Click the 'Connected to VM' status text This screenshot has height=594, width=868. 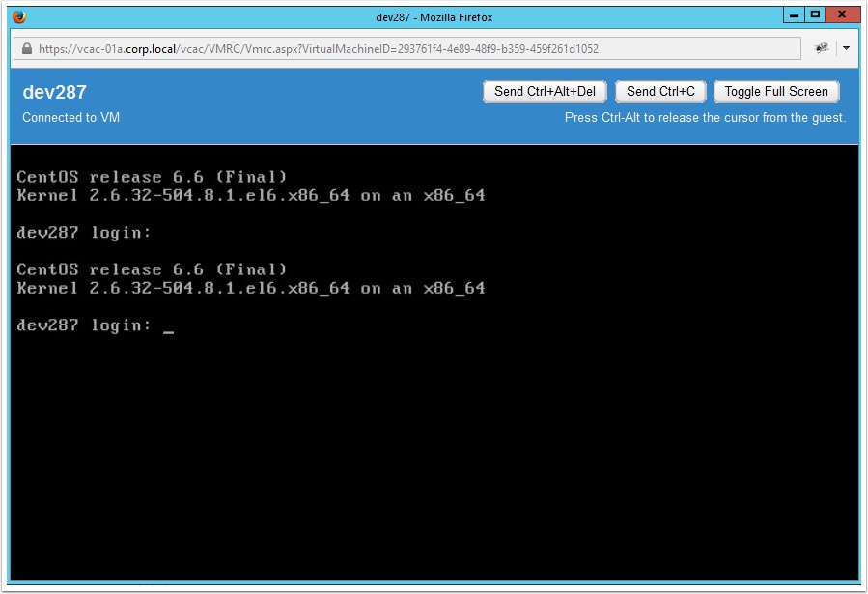click(x=70, y=118)
